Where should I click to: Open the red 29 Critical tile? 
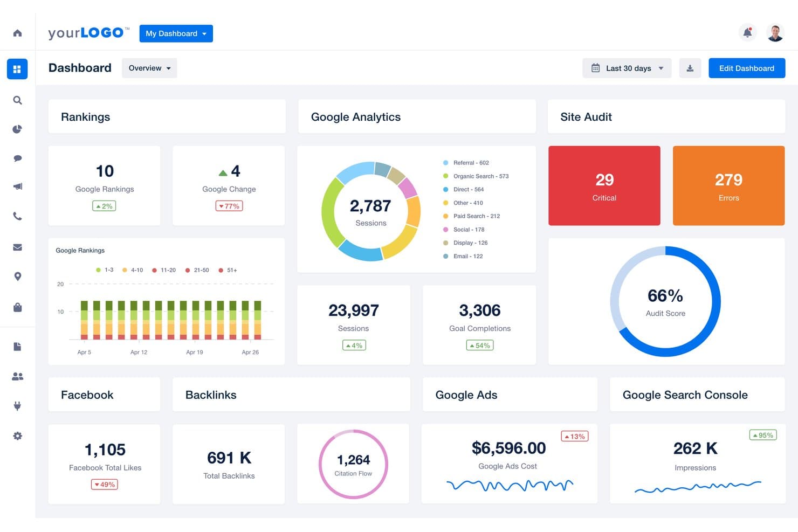point(604,185)
